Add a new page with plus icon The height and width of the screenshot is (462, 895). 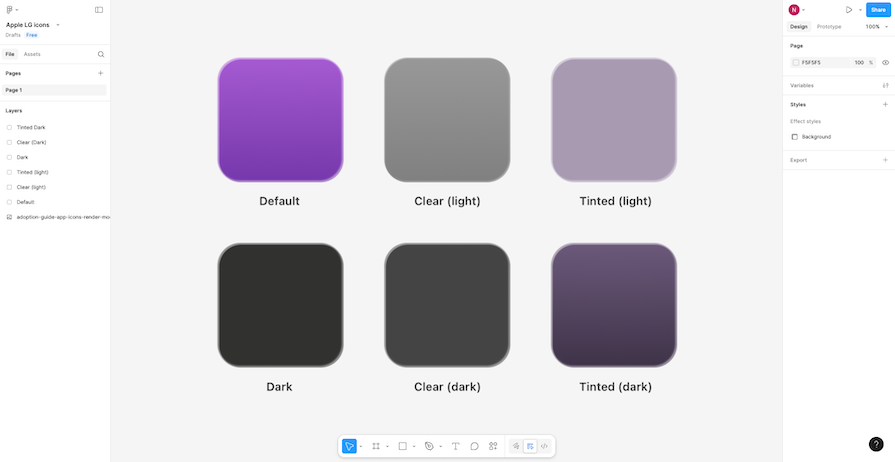(x=100, y=73)
